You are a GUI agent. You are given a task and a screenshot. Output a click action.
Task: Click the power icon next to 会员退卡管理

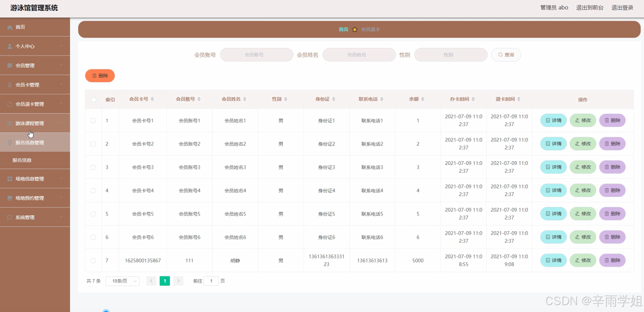[x=9, y=104]
